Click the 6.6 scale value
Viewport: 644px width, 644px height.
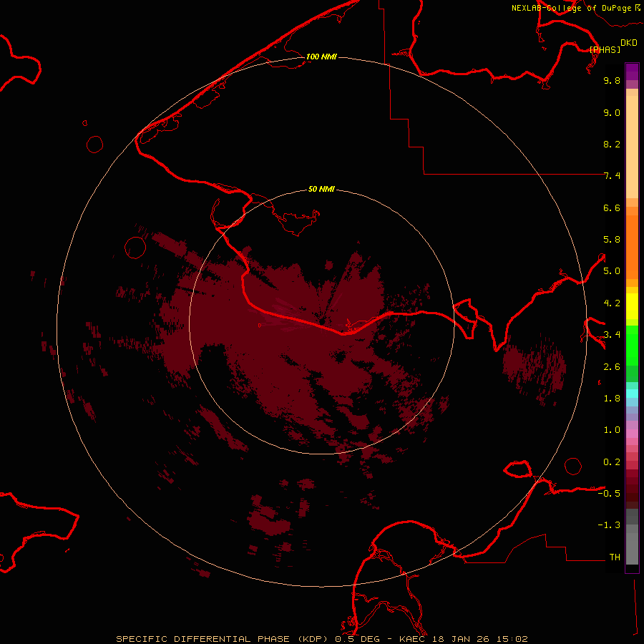(x=612, y=208)
